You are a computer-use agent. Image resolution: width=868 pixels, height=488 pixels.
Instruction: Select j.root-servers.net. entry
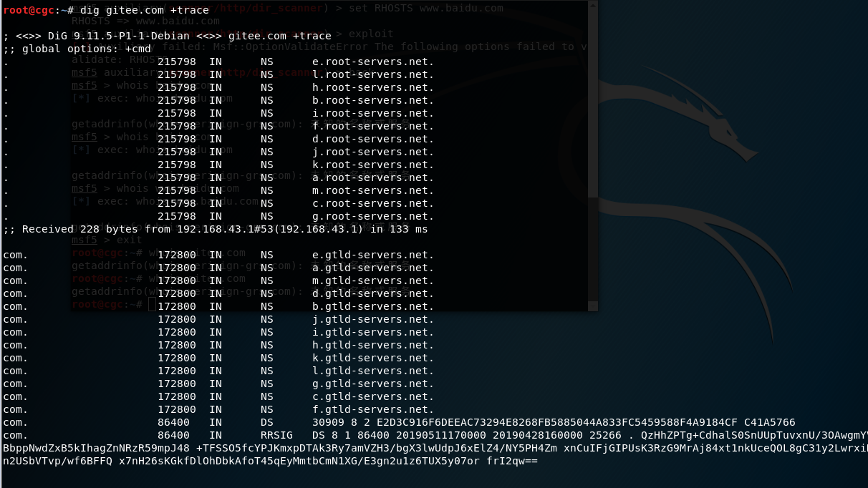tap(373, 152)
